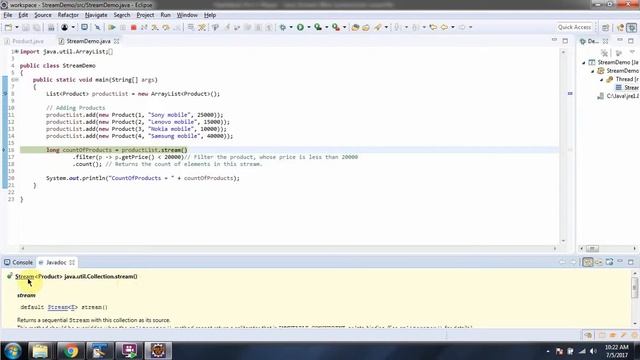Viewport: 640px width, 360px height.
Task: Click the editor vertical scrollbar
Action: click(563, 147)
